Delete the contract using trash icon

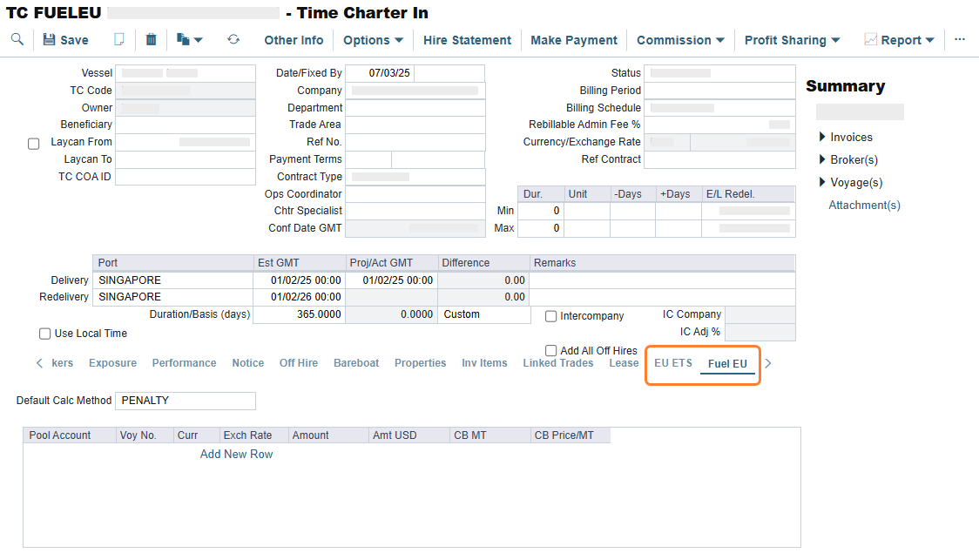pyautogui.click(x=152, y=40)
